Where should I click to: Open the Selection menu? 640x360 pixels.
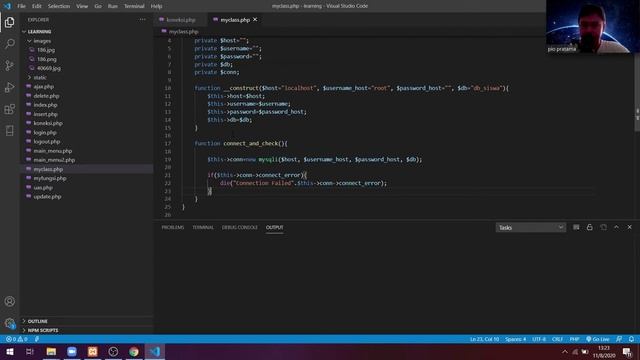59,6
